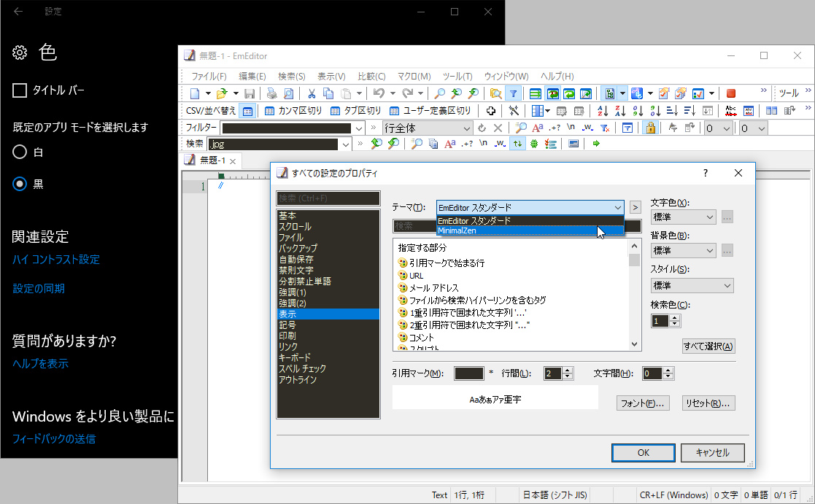
Task: Select the 白 app mode radio button
Action: [18, 152]
